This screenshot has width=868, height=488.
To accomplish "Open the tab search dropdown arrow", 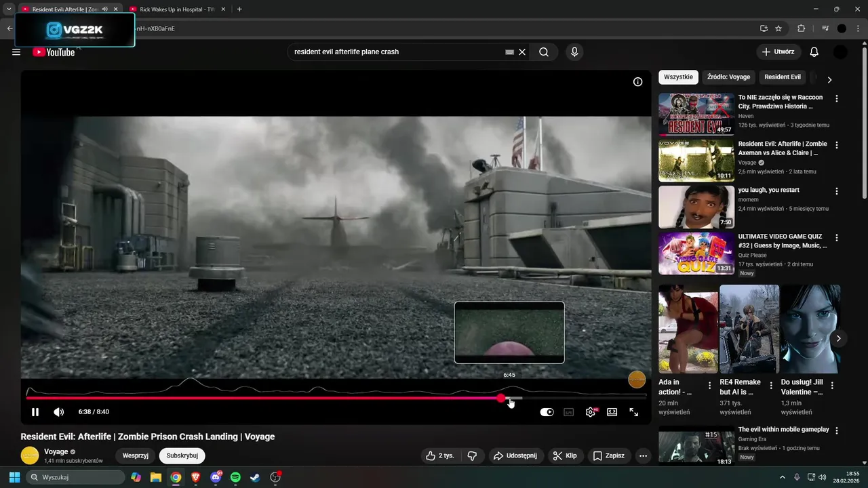I will 9,9.
